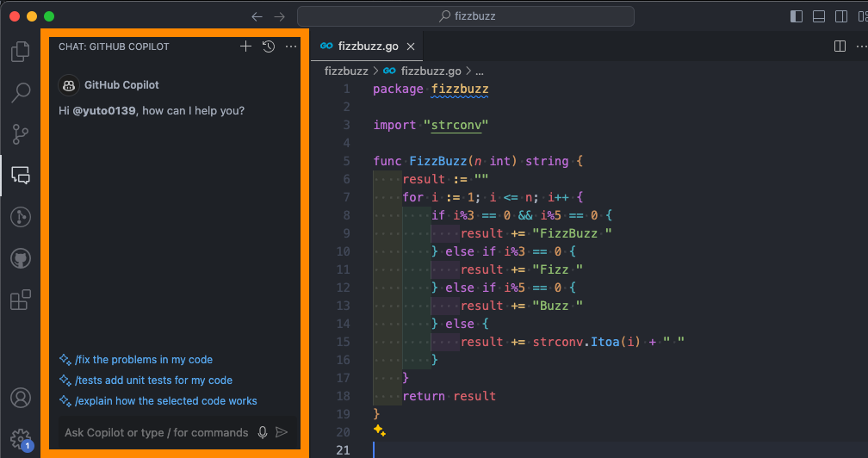Toggle the primary side bar layout icon
This screenshot has width=868, height=458.
(797, 16)
